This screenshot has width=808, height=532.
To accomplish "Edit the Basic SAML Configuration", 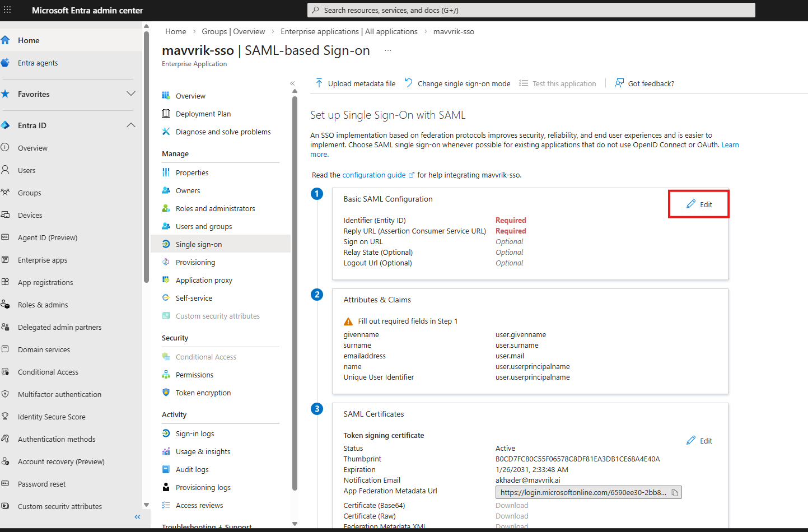I will pyautogui.click(x=699, y=204).
